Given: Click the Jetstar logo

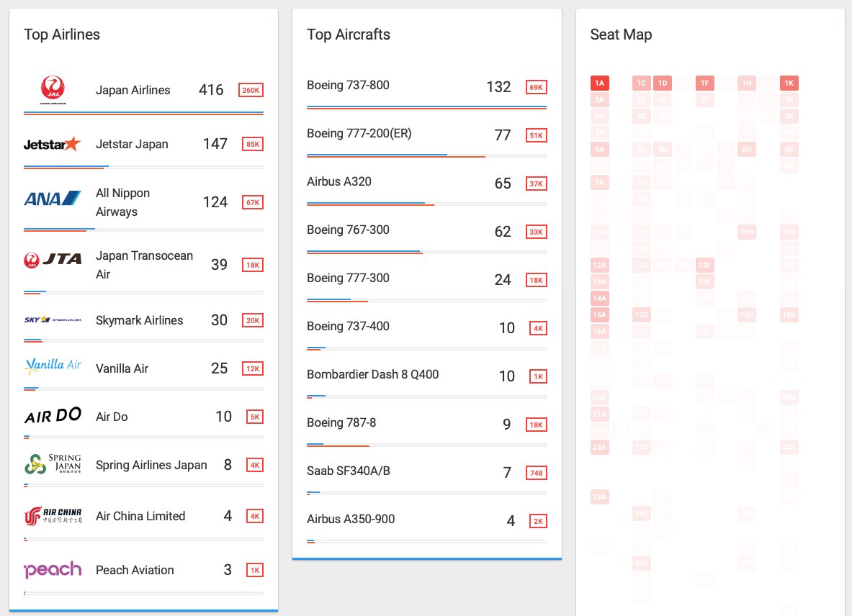Looking at the screenshot, I should pyautogui.click(x=52, y=144).
